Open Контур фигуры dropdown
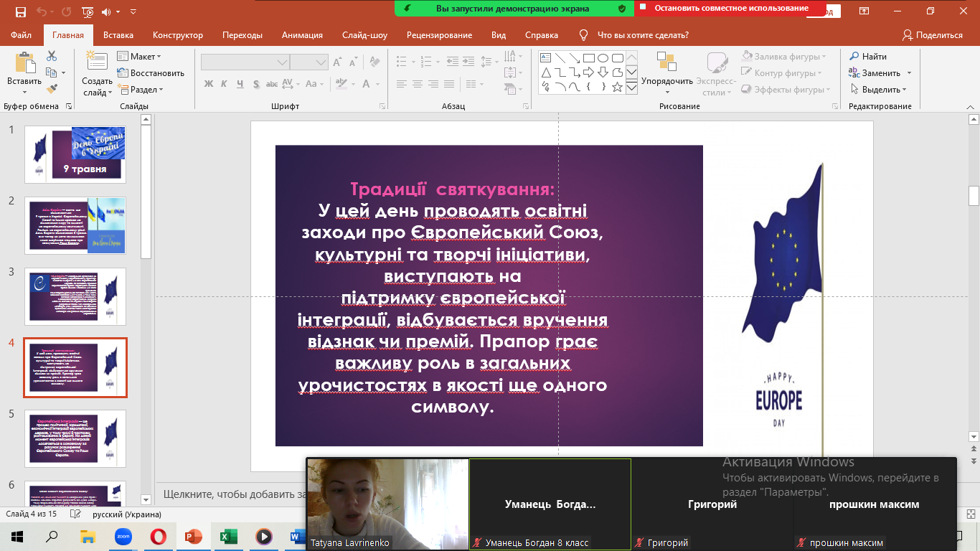This screenshot has height=551, width=980. [781, 72]
